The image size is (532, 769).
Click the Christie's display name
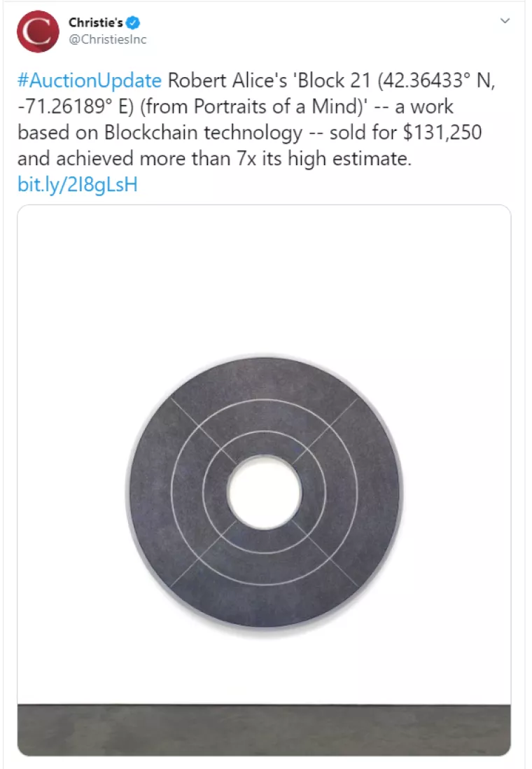coord(95,23)
